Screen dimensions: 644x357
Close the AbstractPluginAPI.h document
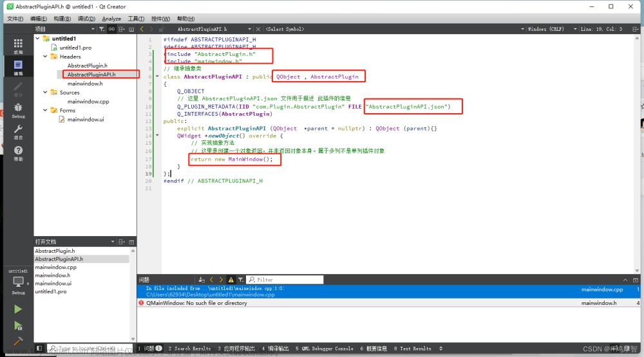click(258, 29)
